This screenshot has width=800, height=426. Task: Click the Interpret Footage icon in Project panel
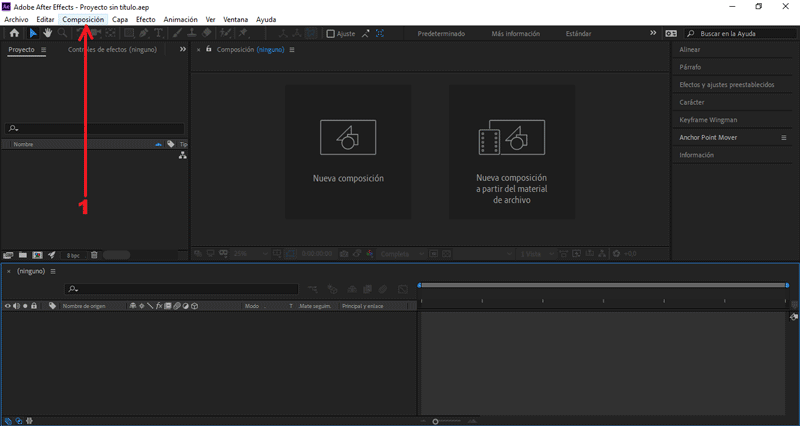9,255
